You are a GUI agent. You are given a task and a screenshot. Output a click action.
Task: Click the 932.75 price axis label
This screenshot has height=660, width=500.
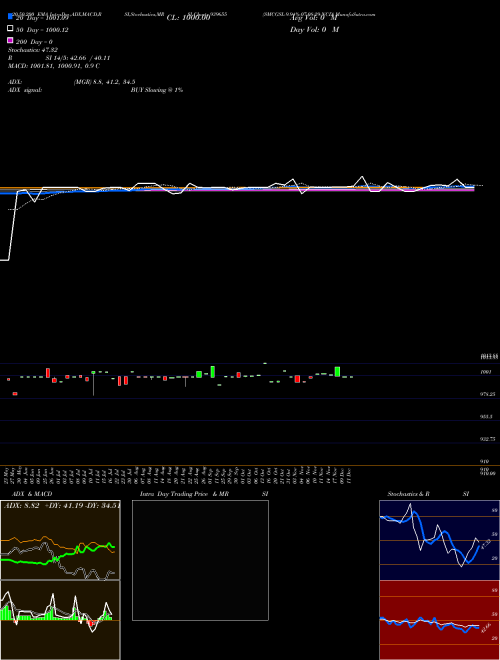click(x=487, y=439)
